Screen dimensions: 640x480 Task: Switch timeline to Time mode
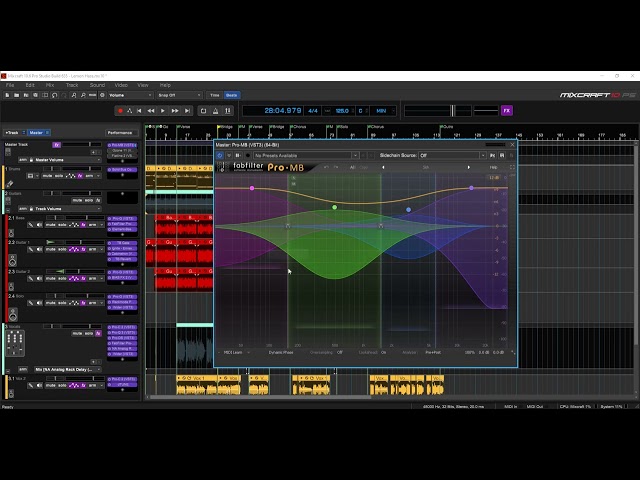(215, 95)
